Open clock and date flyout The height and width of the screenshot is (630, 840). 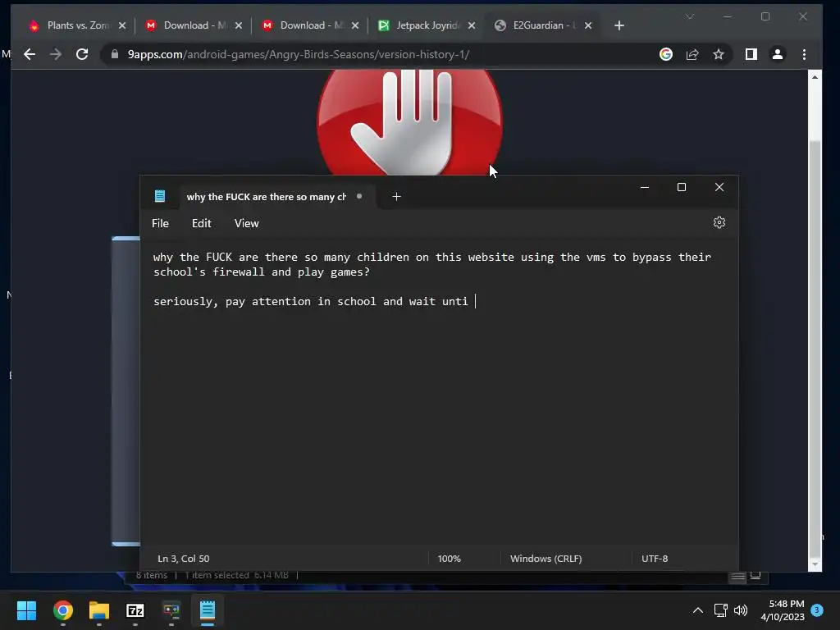pyautogui.click(x=782, y=610)
